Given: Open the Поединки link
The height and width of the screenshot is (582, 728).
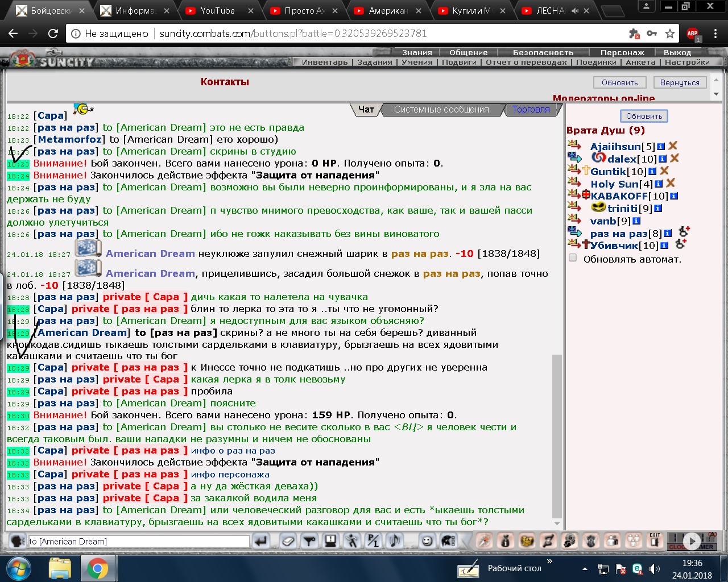Looking at the screenshot, I should (x=596, y=62).
